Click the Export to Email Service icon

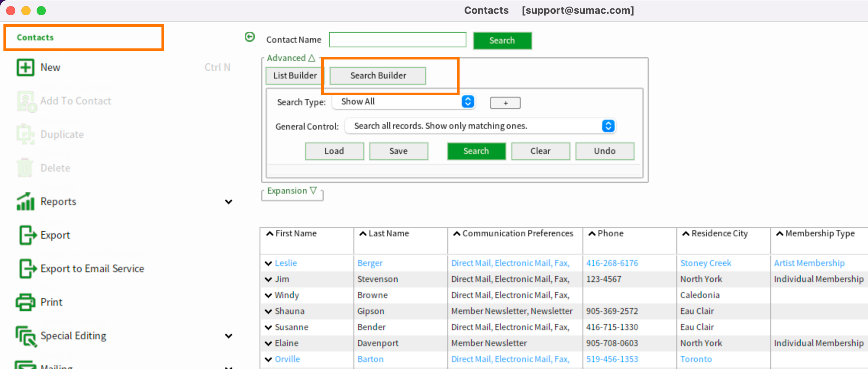tap(27, 268)
